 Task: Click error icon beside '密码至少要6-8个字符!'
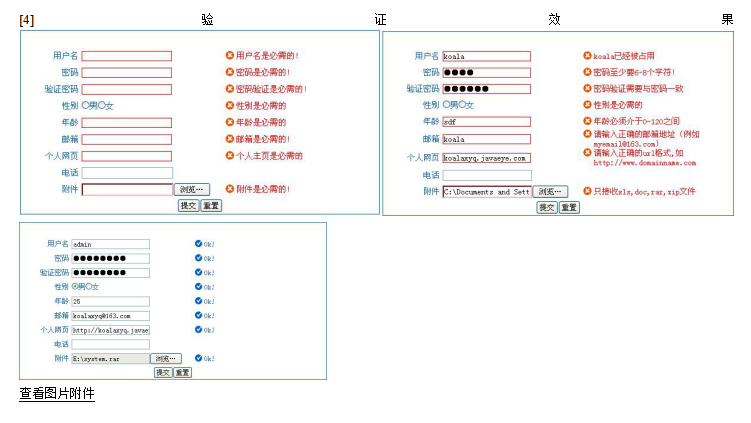coord(587,72)
